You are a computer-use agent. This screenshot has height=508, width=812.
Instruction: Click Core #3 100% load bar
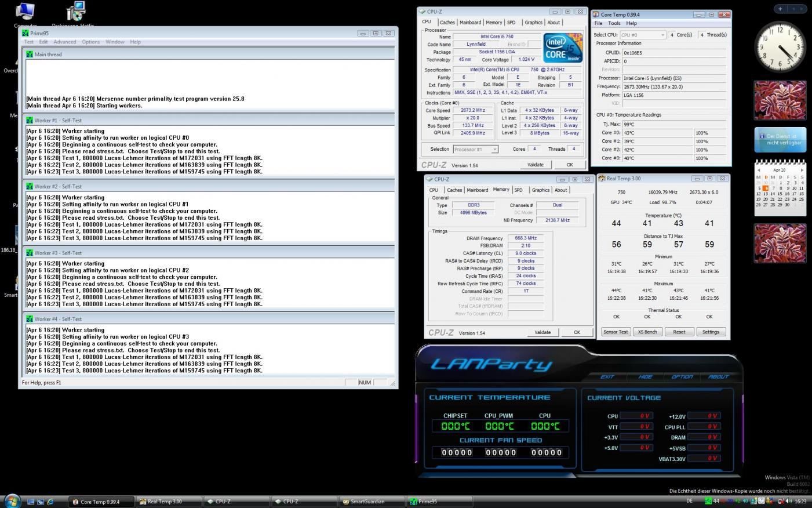pyautogui.click(x=710, y=158)
